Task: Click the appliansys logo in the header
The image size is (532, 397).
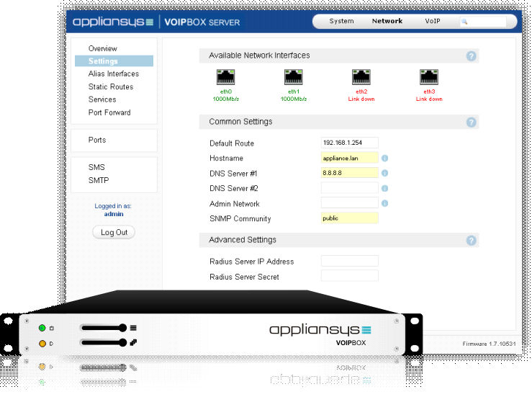Action: pos(113,22)
